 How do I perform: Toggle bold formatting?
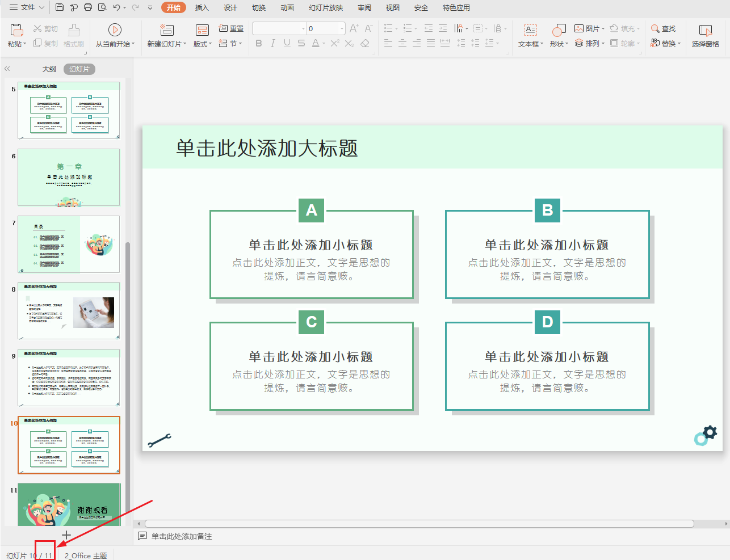259,43
